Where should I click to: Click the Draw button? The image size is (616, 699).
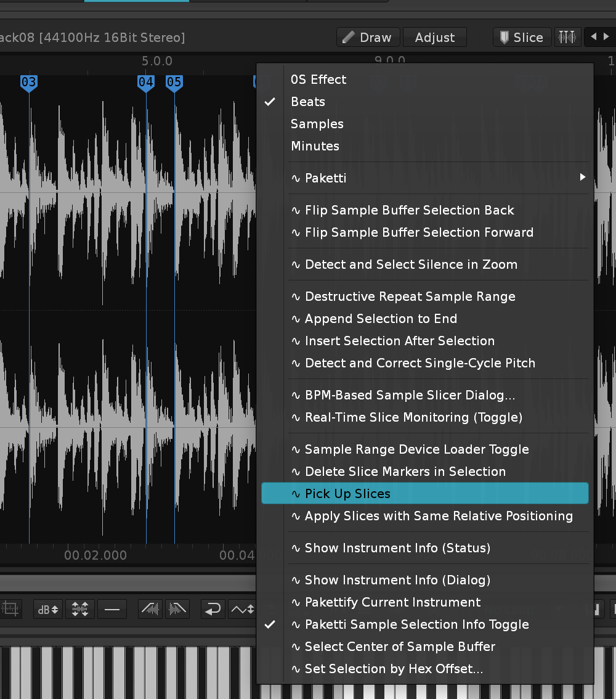(368, 38)
